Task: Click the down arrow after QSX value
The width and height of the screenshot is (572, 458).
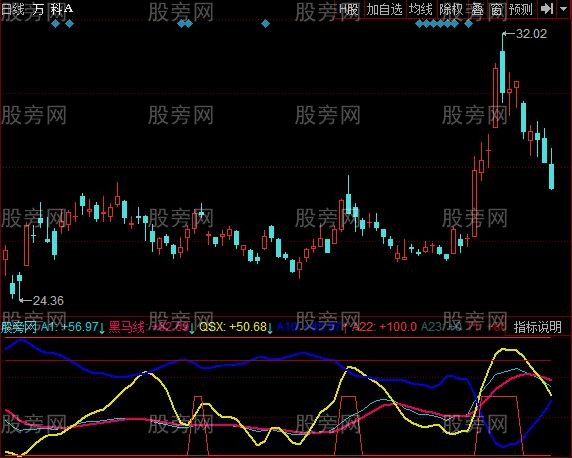Action: click(270, 328)
